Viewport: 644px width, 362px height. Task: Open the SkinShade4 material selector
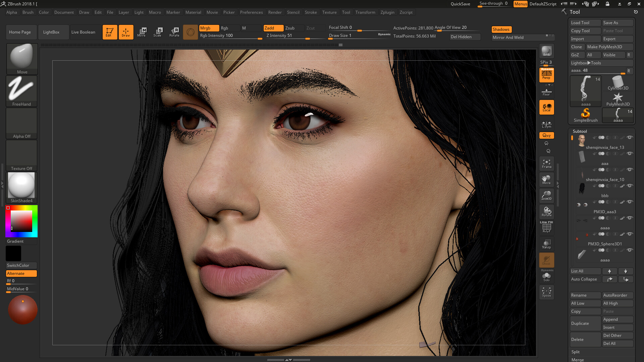pos(22,187)
